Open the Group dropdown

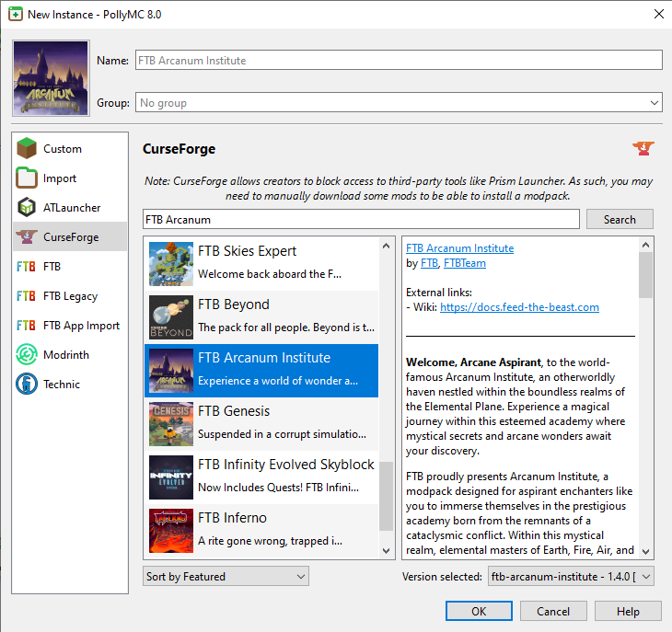(x=399, y=103)
